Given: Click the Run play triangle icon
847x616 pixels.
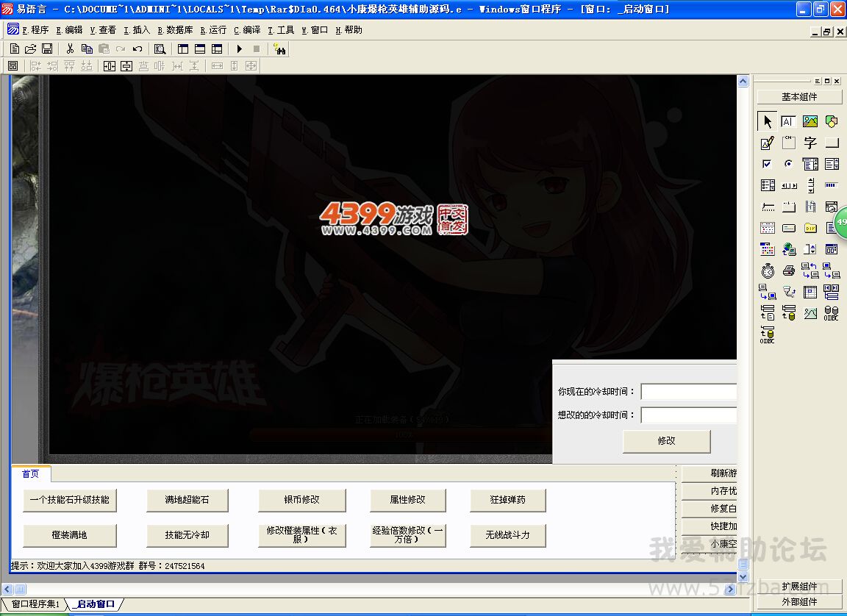Looking at the screenshot, I should [239, 49].
